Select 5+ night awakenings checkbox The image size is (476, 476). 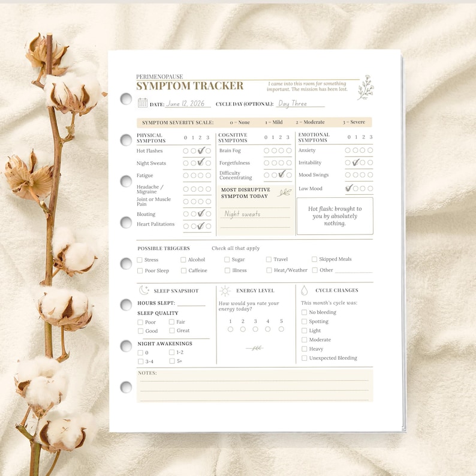click(x=172, y=361)
